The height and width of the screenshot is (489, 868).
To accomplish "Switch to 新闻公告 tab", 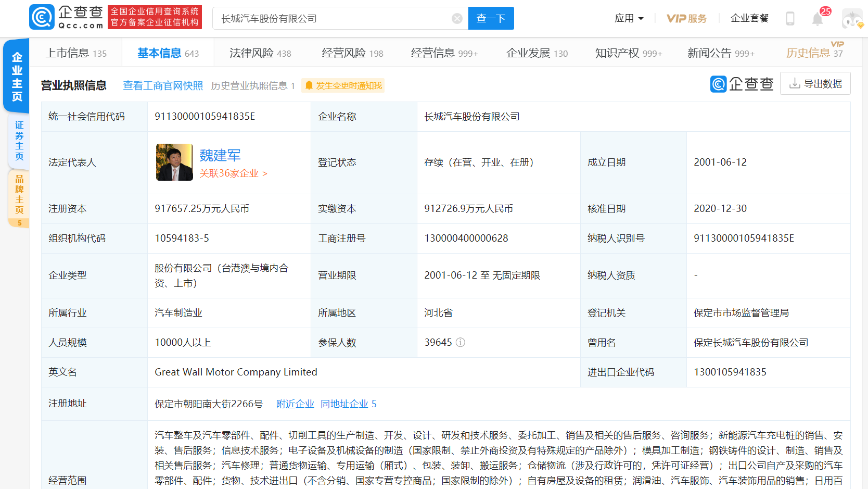I will point(721,53).
